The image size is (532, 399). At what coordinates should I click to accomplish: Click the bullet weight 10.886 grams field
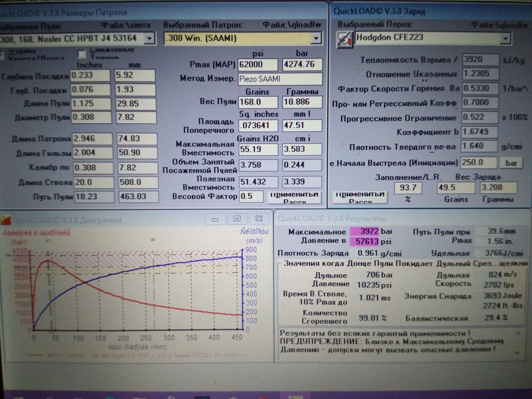point(302,102)
